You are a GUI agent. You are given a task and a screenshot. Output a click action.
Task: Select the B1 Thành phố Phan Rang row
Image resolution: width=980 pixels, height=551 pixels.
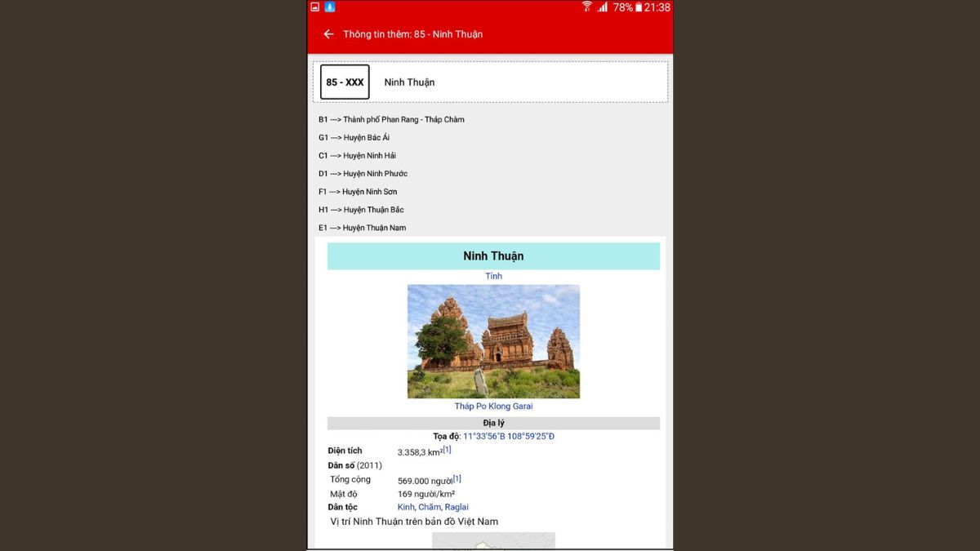coord(391,119)
